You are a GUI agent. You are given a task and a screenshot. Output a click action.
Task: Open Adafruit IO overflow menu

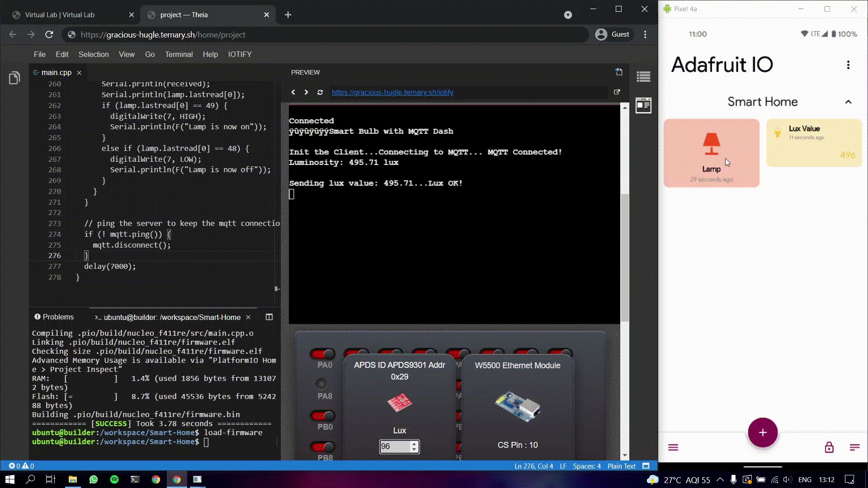[x=848, y=65]
